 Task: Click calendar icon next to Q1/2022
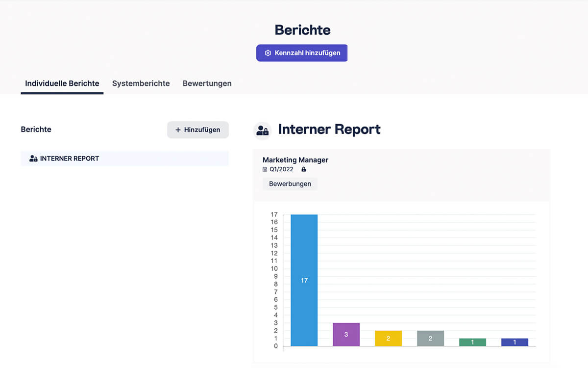click(x=265, y=169)
